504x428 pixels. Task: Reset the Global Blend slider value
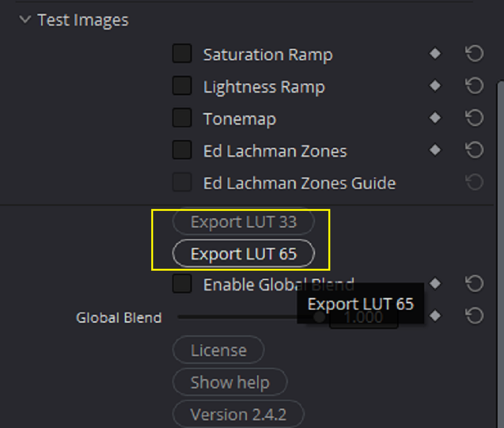click(x=475, y=316)
